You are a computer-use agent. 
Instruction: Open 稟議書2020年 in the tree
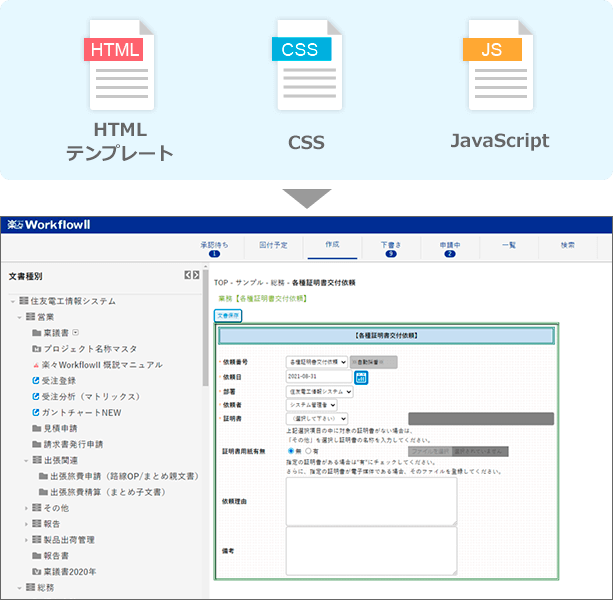(x=70, y=571)
